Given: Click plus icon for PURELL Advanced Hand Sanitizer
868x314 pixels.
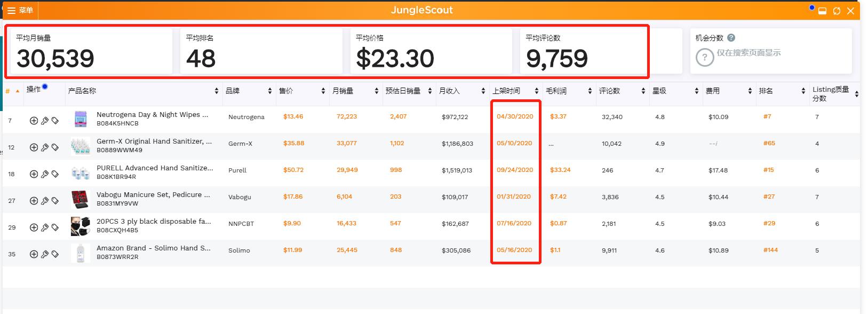Looking at the screenshot, I should (x=34, y=174).
